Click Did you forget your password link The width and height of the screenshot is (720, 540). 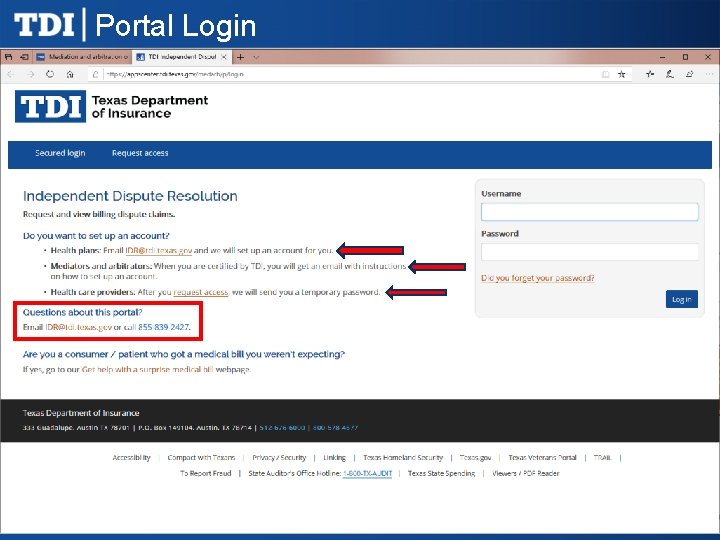point(538,278)
